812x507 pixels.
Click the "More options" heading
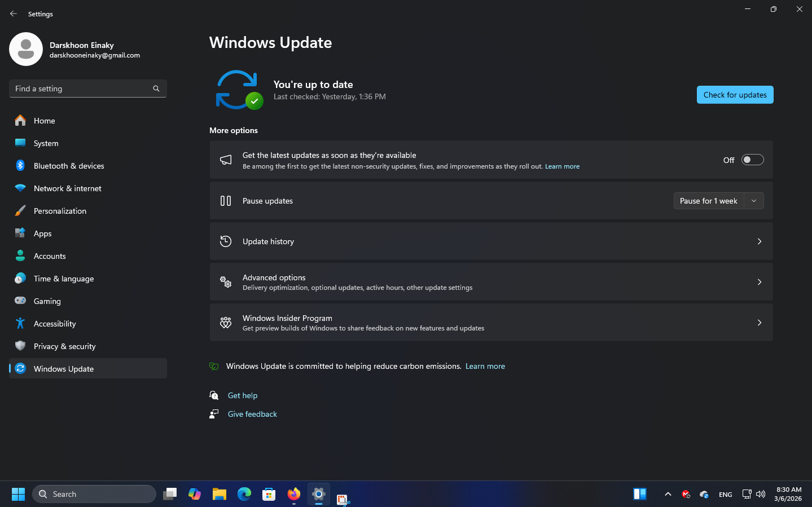234,130
